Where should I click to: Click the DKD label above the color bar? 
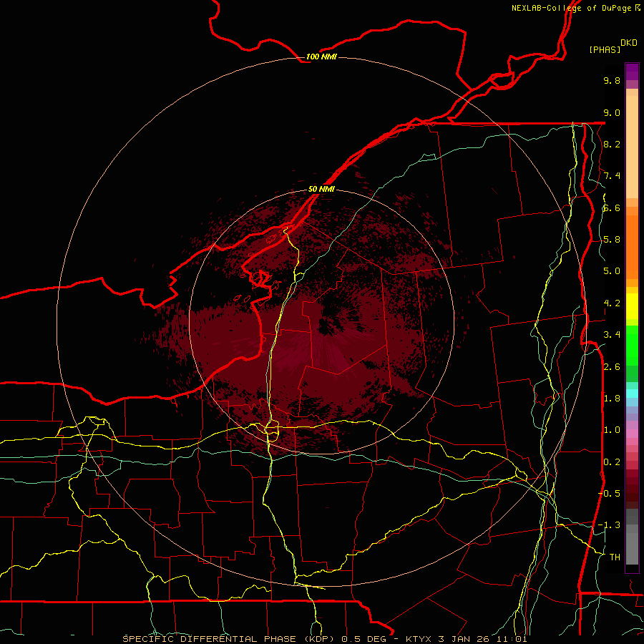tap(629, 43)
